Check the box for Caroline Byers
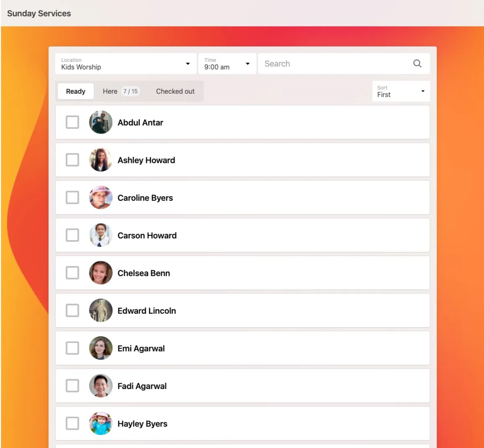 pos(72,198)
